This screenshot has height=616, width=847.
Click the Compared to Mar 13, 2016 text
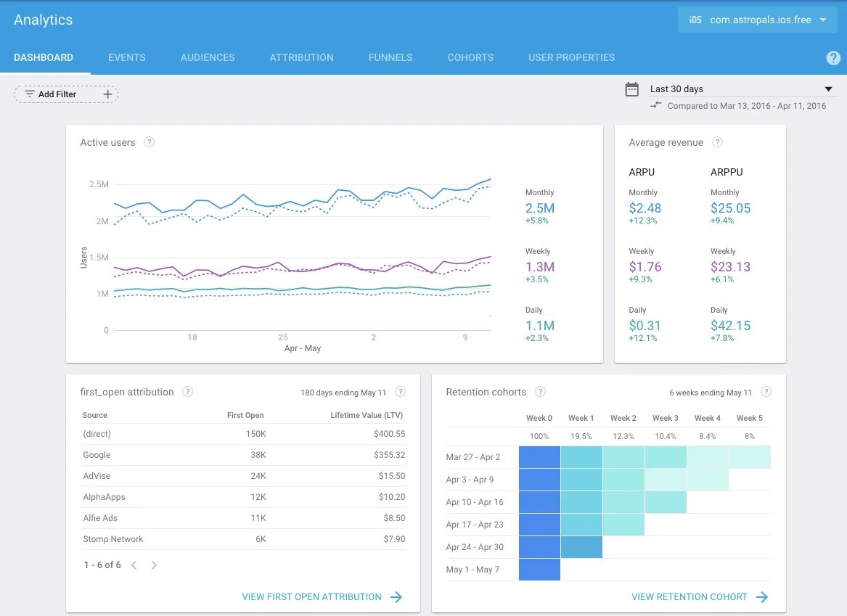[747, 106]
